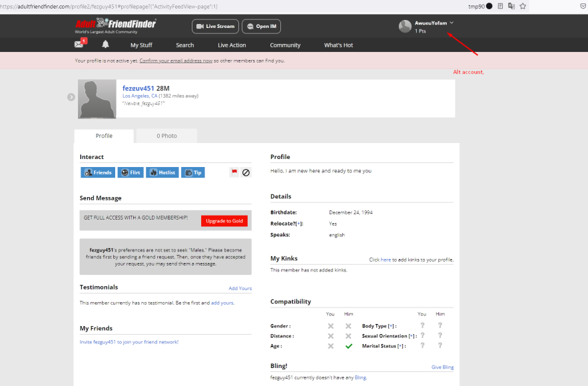Switch to the Profile tab
This screenshot has height=386, width=588.
tap(104, 136)
